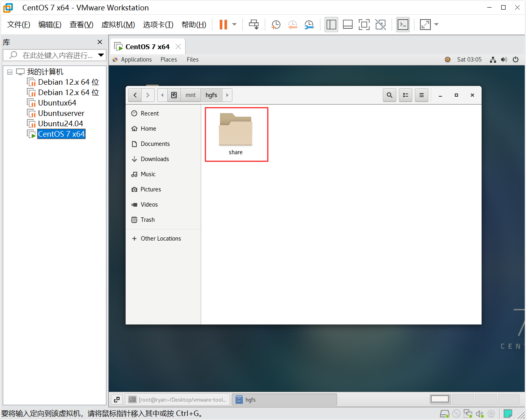526x420 pixels.
Task: Click the guest volume icon in top bar
Action: pos(504,60)
